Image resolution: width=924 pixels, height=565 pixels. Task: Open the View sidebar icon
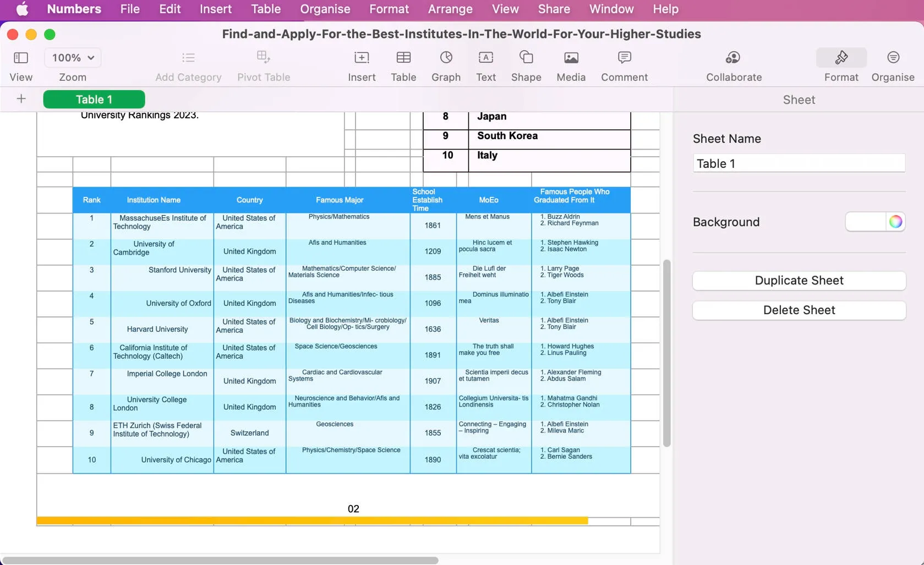[x=21, y=58]
